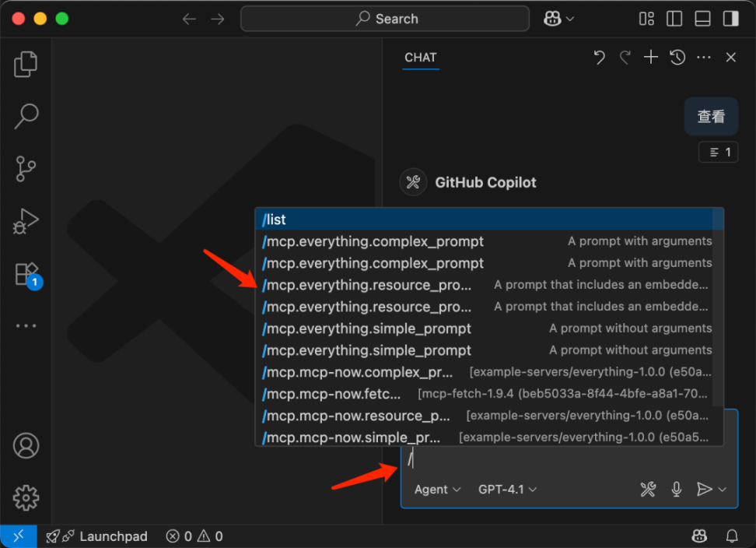
Task: Open the Search view in activity bar
Action: (26, 117)
